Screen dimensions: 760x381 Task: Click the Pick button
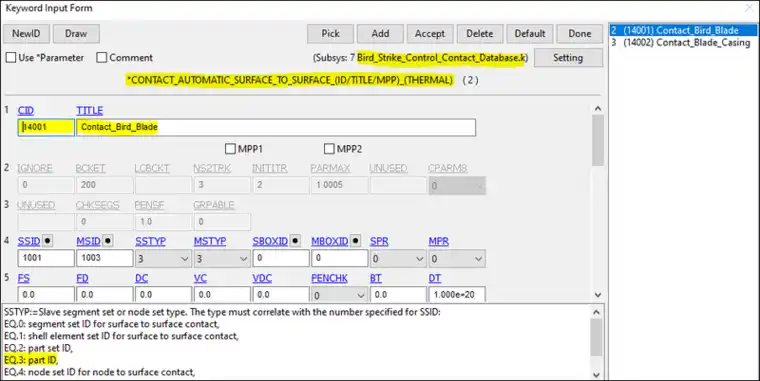(331, 33)
